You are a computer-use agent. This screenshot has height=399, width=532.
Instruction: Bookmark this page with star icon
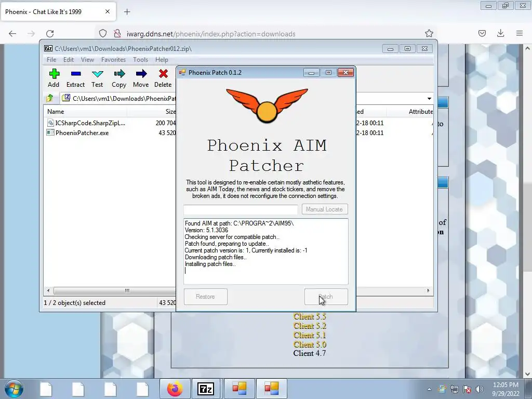point(429,34)
